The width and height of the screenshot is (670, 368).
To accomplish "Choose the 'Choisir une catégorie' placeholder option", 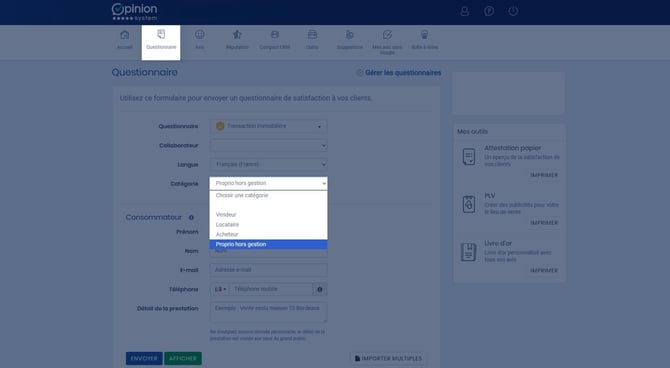I will pyautogui.click(x=268, y=195).
